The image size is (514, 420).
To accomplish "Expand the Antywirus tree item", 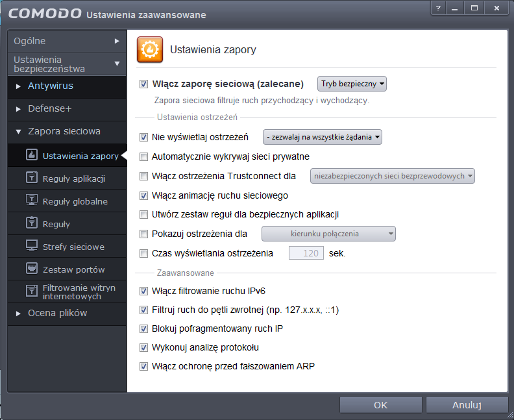I will pyautogui.click(x=18, y=86).
